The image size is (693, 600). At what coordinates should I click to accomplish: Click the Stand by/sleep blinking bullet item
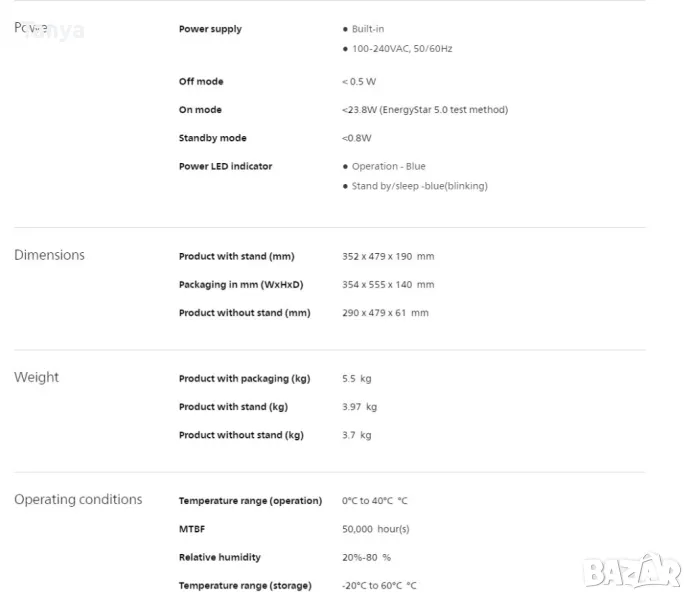(419, 186)
